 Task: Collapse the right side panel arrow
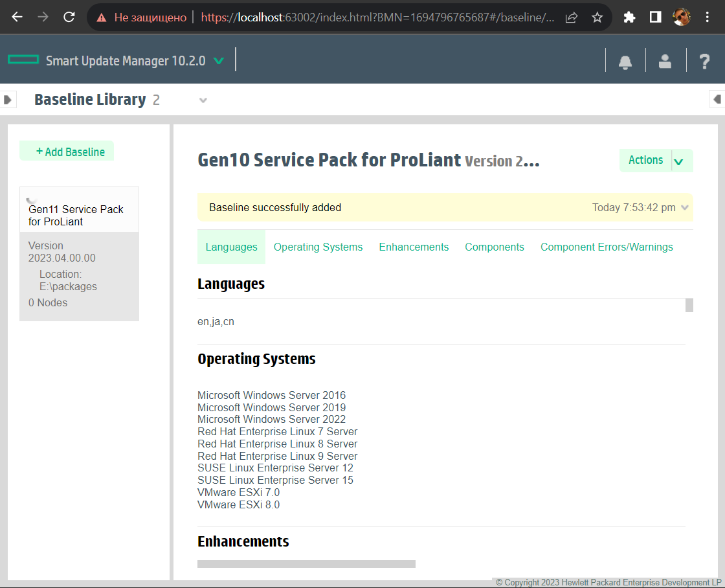click(717, 100)
